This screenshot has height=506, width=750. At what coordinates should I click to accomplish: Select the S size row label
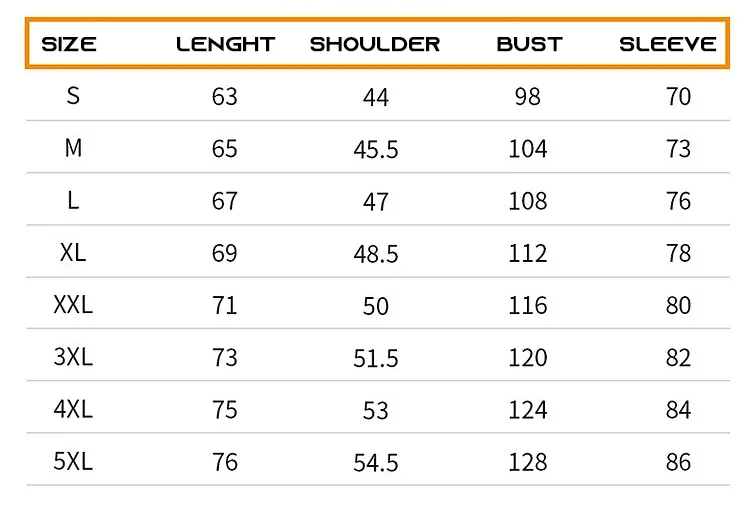click(73, 96)
